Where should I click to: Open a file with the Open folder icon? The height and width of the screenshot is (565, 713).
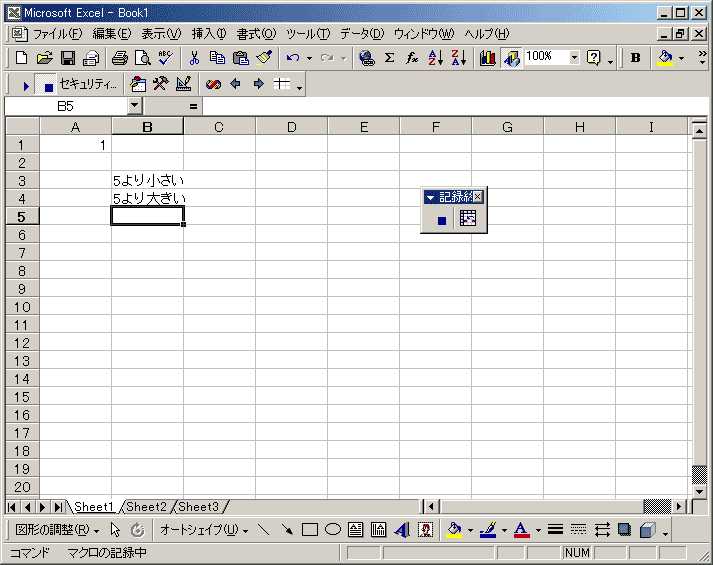45,58
